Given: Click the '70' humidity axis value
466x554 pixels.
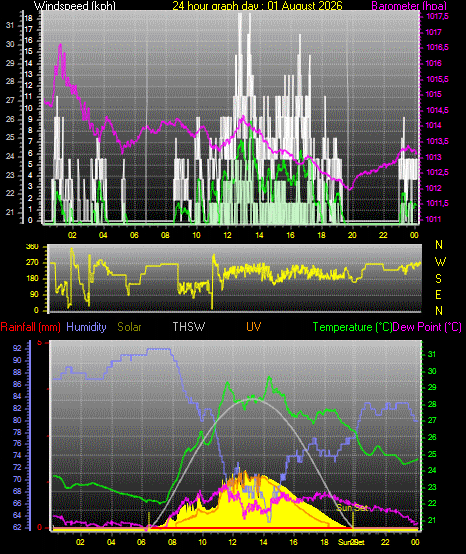Looking at the screenshot, I should pos(17,479).
